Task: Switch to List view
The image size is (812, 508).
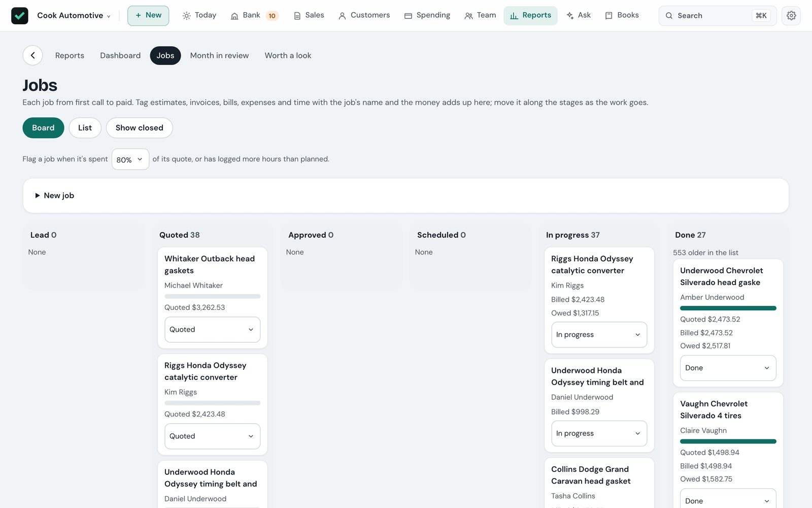Action: pyautogui.click(x=85, y=128)
